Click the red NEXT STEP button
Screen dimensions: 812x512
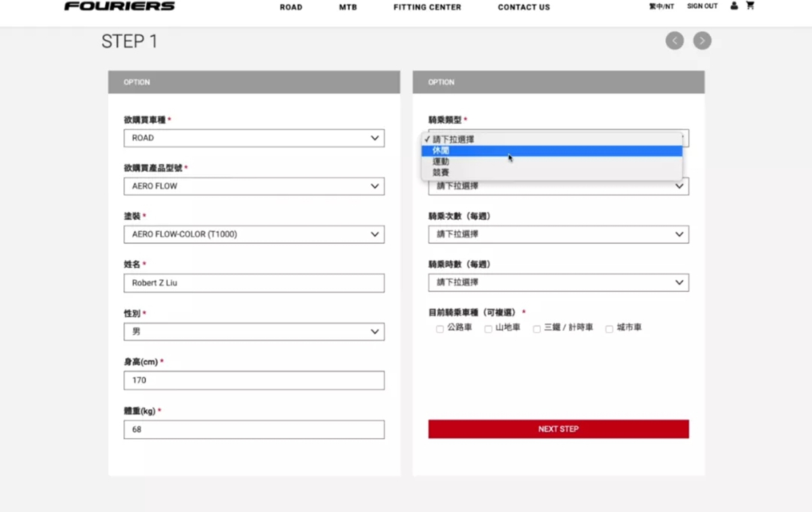coord(558,429)
